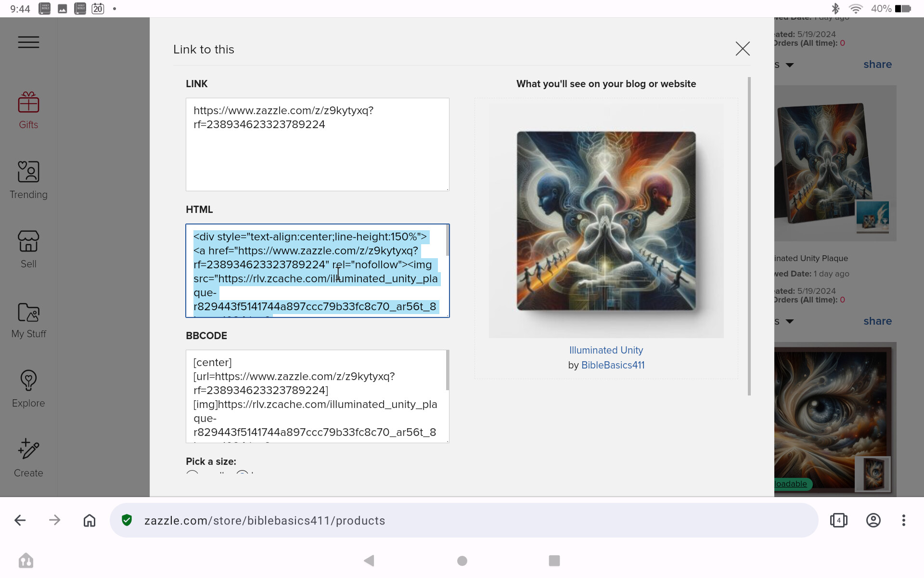Image resolution: width=924 pixels, height=578 pixels.
Task: Open the Illuminated Unity product link
Action: pyautogui.click(x=606, y=350)
